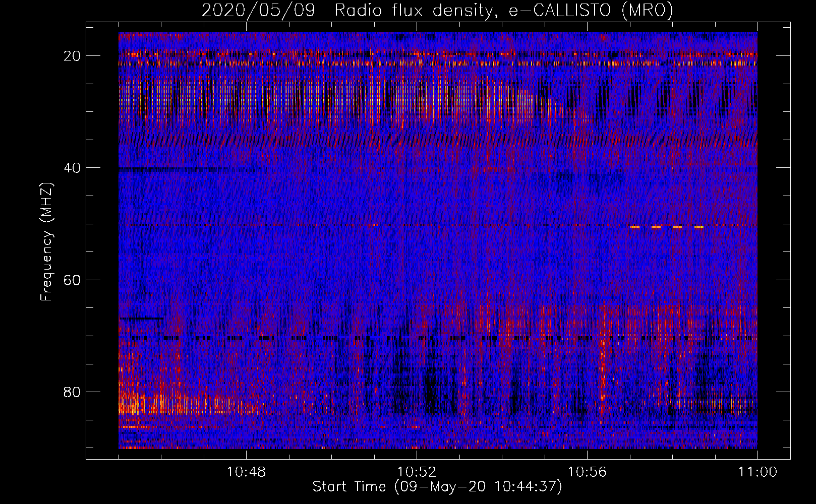This screenshot has height=504, width=816.
Task: Click the 20 frequency tick label
Action: 73,56
